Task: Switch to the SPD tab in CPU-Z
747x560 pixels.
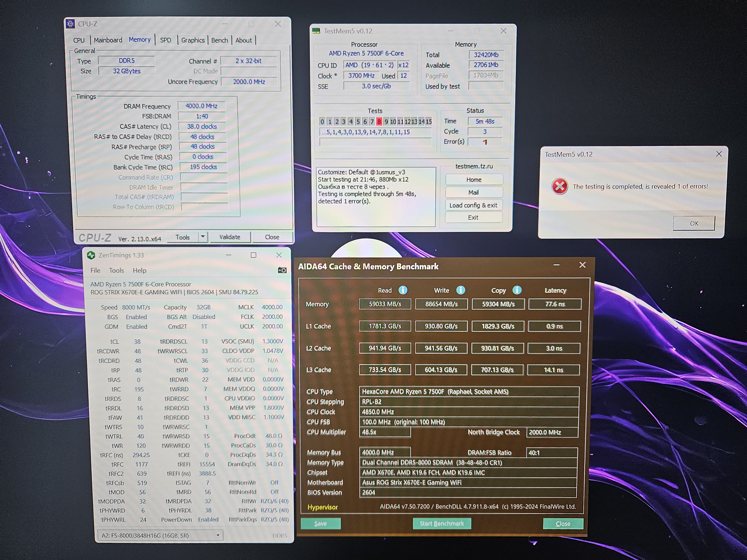Action: [x=165, y=40]
